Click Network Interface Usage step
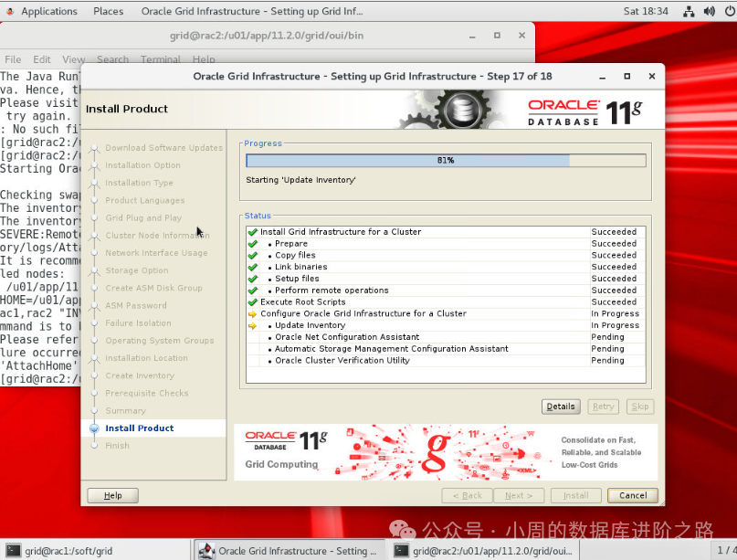This screenshot has width=737, height=560. click(x=156, y=253)
